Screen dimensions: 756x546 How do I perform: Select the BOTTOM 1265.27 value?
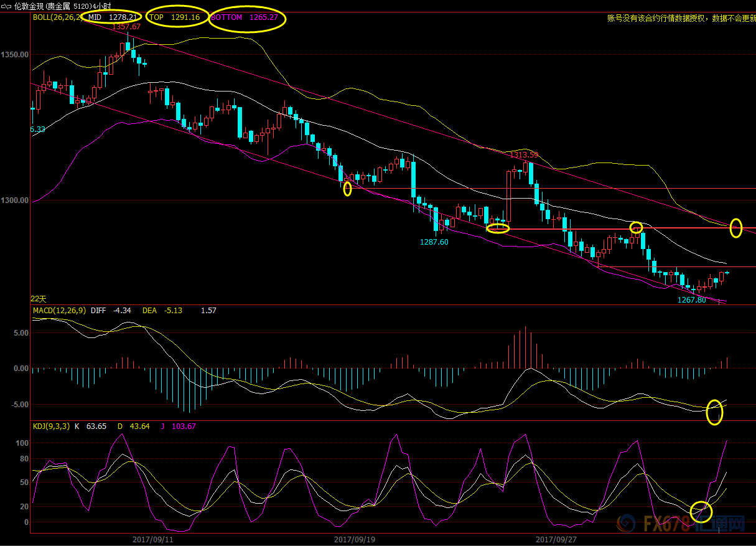pos(247,17)
